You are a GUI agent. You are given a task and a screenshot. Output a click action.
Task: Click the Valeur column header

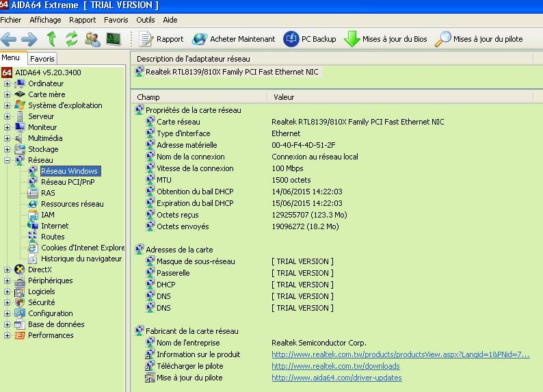[x=284, y=97]
